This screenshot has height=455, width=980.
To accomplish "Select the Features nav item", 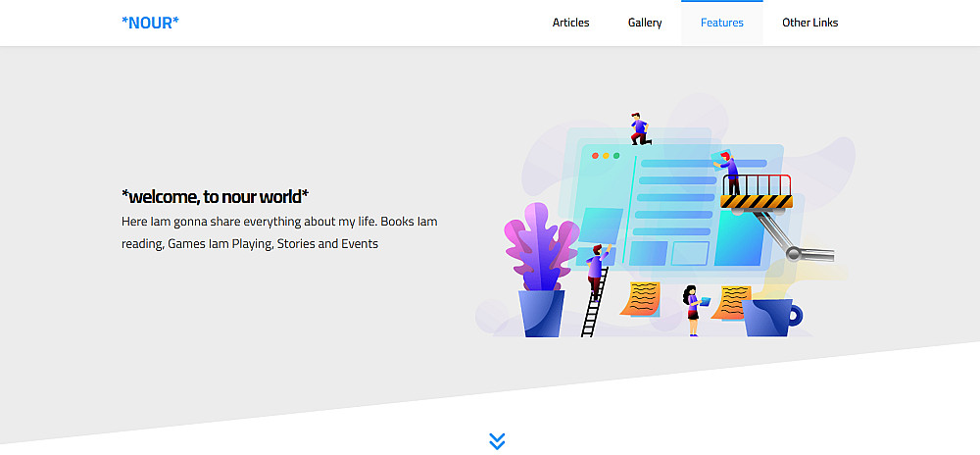I will point(722,24).
